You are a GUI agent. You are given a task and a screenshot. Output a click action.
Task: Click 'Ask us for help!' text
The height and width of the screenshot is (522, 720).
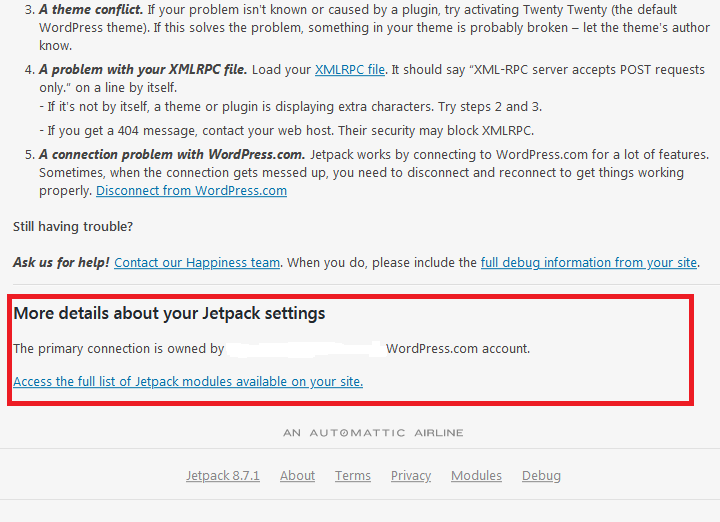[x=61, y=263]
